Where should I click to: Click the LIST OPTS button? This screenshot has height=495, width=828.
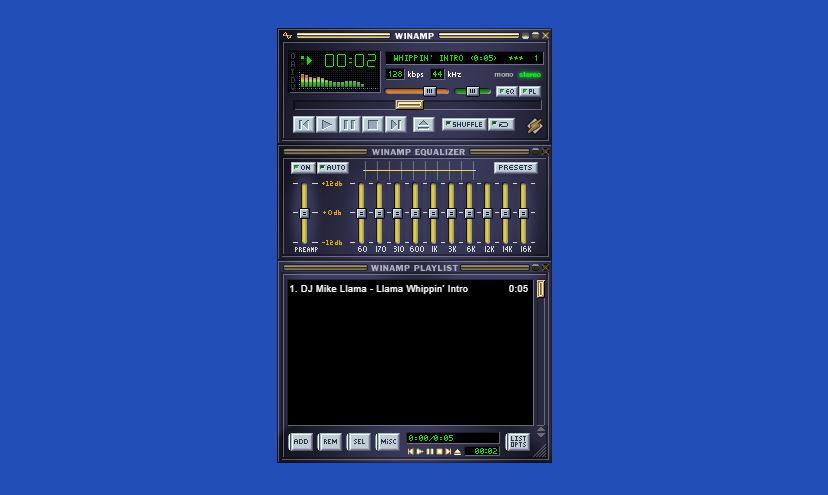click(x=517, y=441)
